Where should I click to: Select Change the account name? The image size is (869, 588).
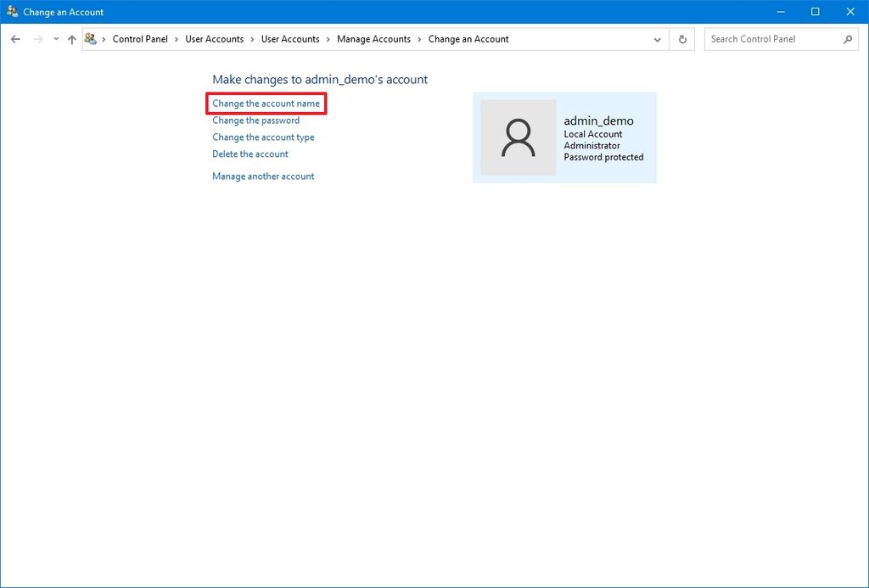(x=266, y=103)
